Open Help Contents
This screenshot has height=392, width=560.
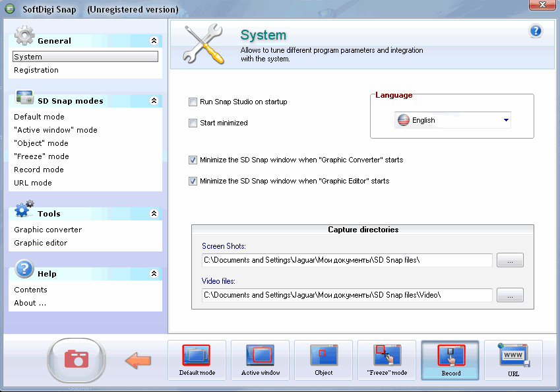[x=31, y=290]
